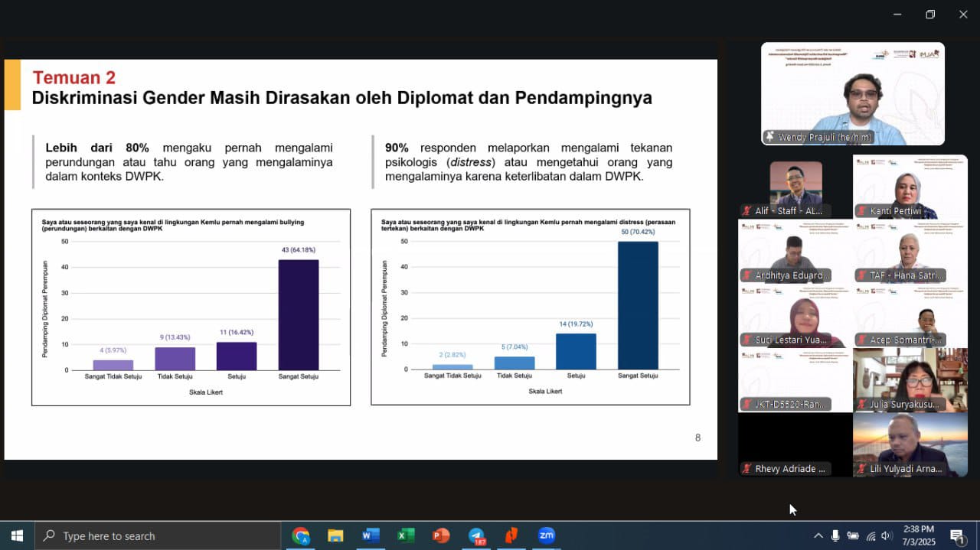Click the volume speaker tray icon

coord(887,535)
